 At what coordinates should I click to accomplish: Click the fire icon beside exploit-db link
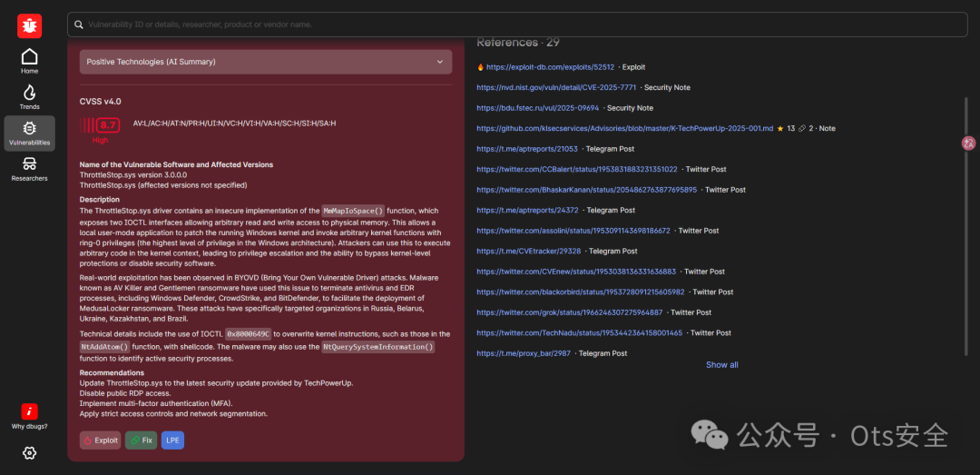(x=480, y=67)
